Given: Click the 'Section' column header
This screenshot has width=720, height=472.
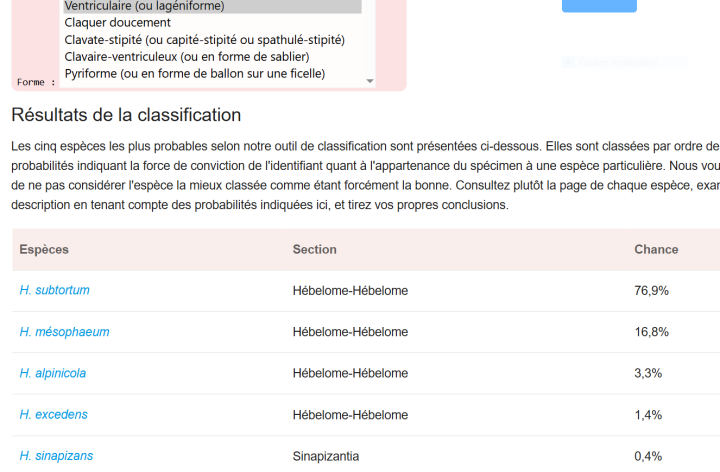Looking at the screenshot, I should pyautogui.click(x=314, y=249).
